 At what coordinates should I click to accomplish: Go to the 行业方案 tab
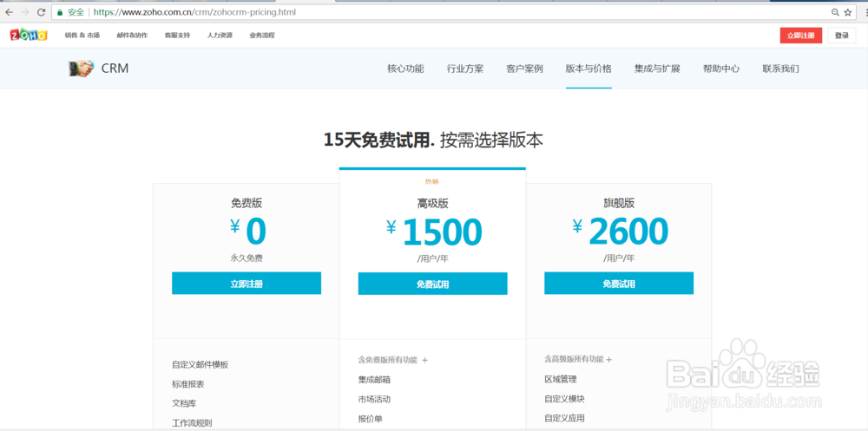465,69
